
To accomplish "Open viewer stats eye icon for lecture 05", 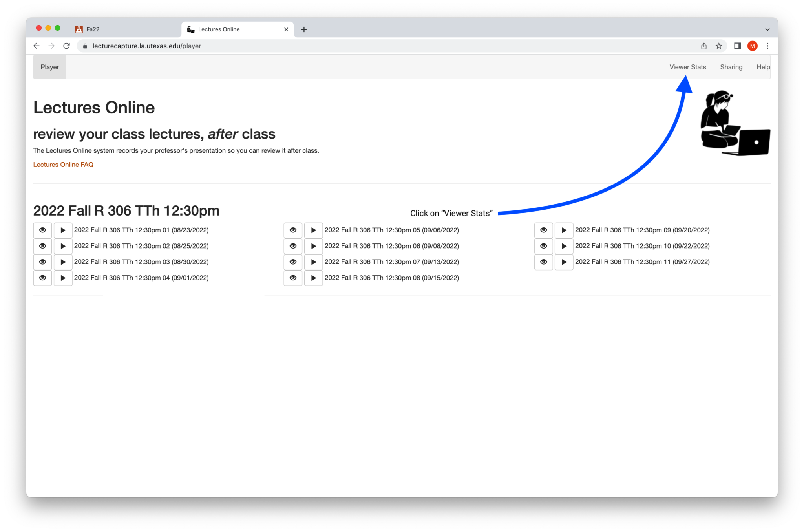I will click(x=293, y=230).
